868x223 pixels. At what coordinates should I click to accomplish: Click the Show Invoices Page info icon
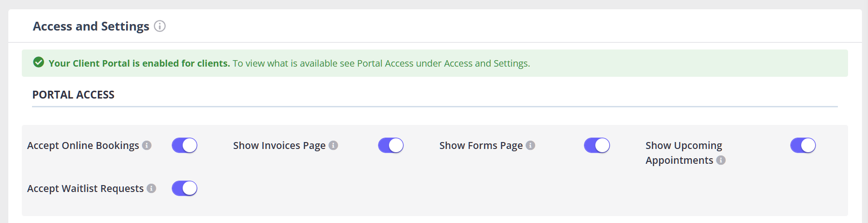333,145
